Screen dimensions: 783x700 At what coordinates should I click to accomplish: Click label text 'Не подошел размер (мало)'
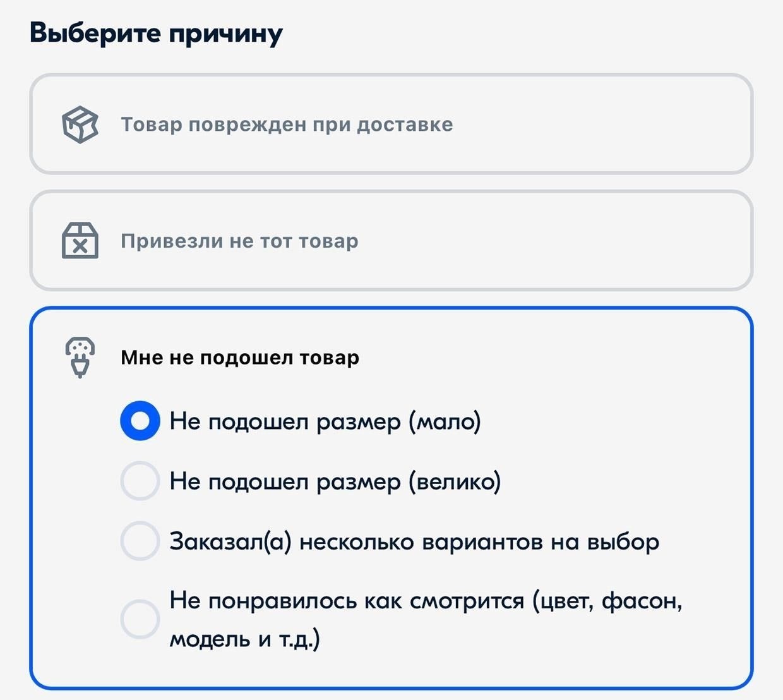(x=325, y=420)
